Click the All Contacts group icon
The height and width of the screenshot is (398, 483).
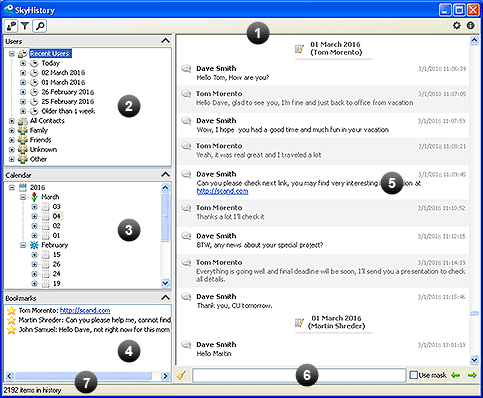tap(23, 121)
